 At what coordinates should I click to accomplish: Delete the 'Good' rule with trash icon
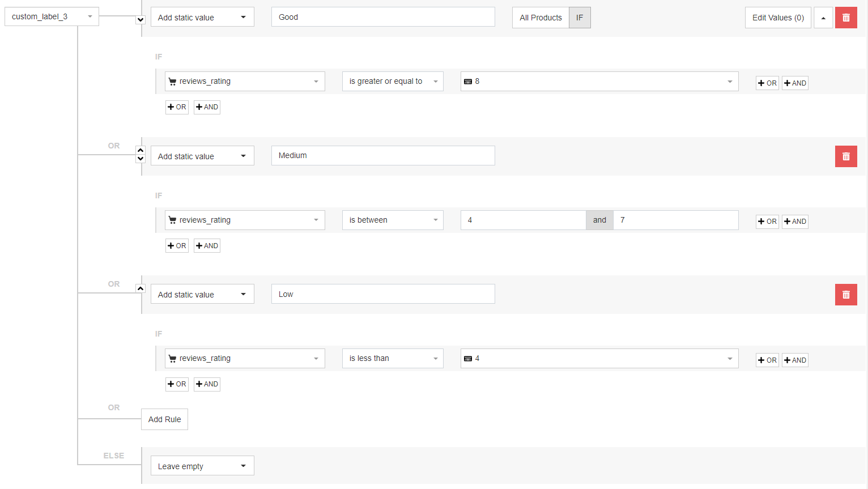point(845,18)
